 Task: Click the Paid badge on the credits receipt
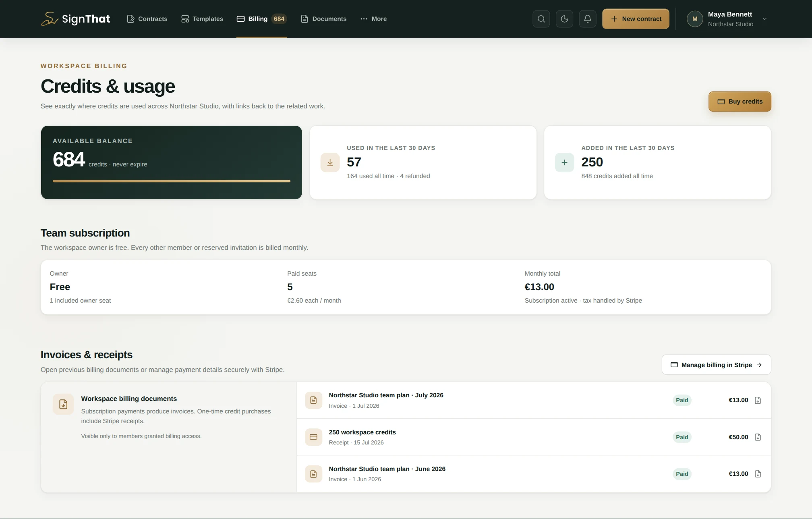tap(682, 437)
